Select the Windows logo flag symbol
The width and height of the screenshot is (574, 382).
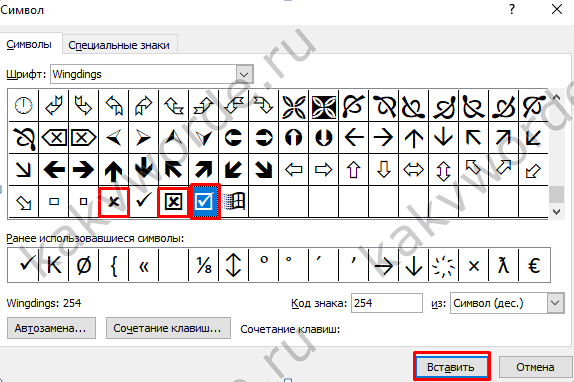[x=234, y=201]
